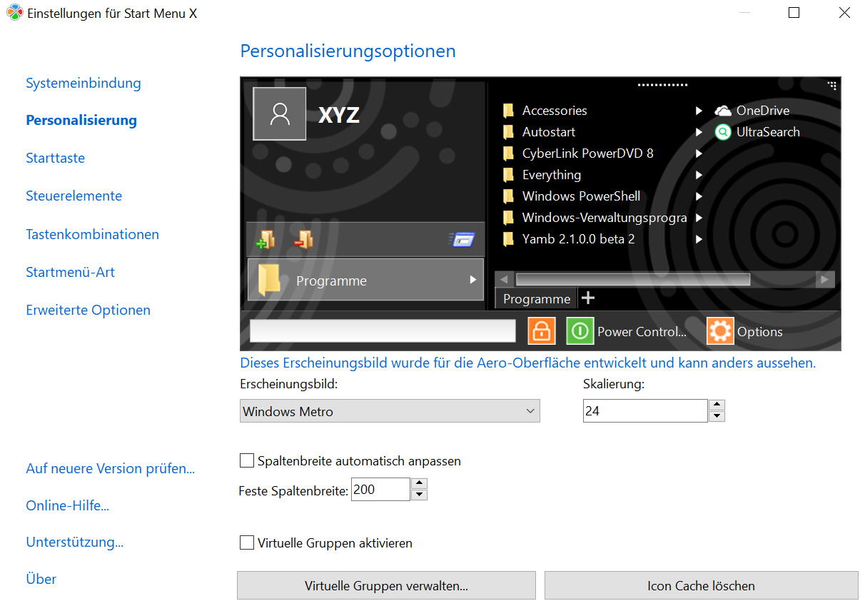The width and height of the screenshot is (865, 616).
Task: Enable Spaltenbreite automatisch anpassen checkbox
Action: [x=247, y=461]
